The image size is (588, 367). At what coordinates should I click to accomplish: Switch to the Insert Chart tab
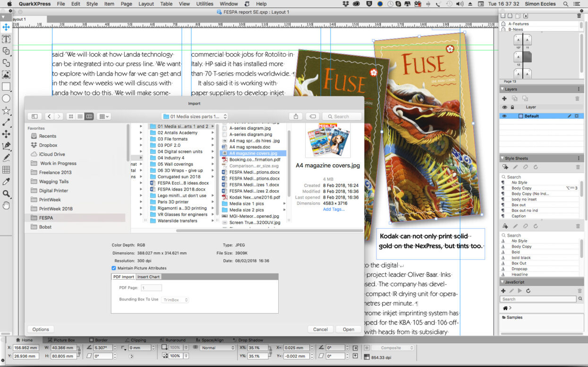click(x=148, y=277)
